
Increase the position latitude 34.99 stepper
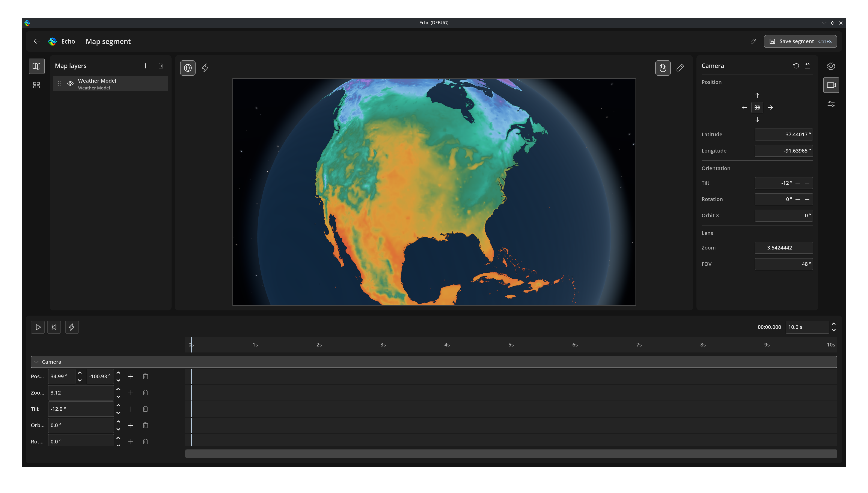point(80,373)
